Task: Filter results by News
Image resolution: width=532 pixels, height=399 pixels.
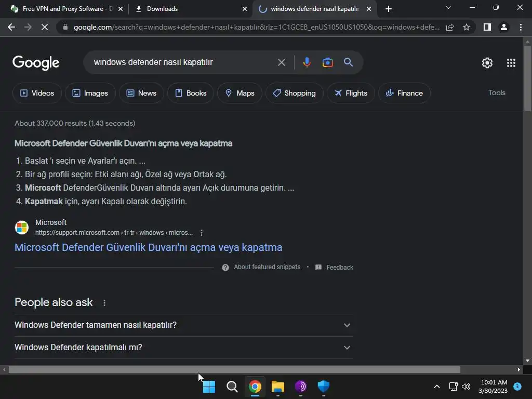Action: 141,93
